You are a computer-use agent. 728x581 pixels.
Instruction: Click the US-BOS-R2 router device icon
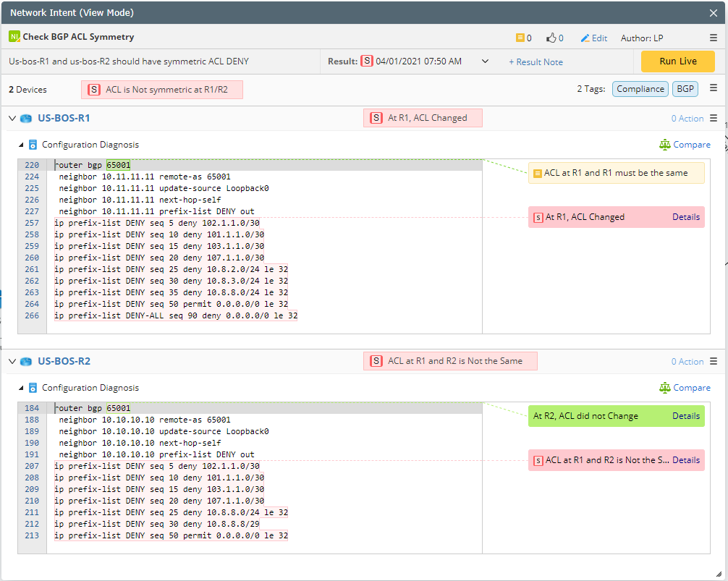point(27,361)
